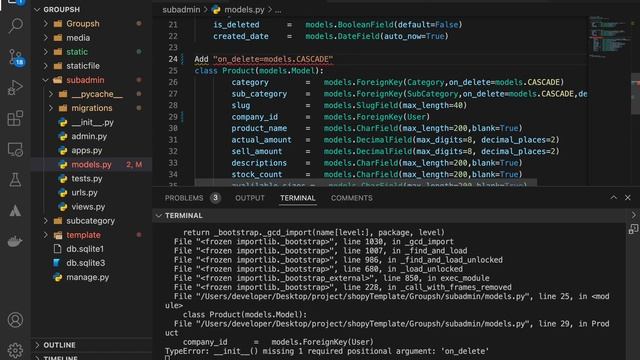Close the bottom panel
Image resolution: width=640 pixels, height=360 pixels.
tap(628, 198)
